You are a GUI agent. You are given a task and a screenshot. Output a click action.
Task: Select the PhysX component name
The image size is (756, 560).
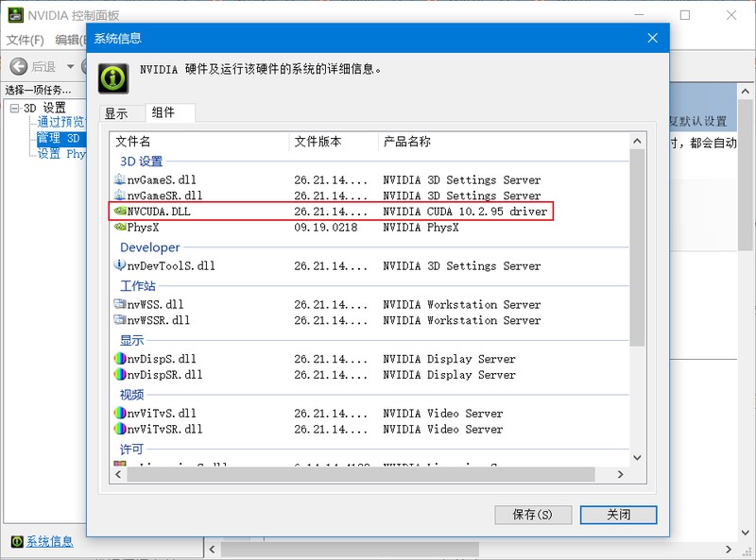[143, 227]
